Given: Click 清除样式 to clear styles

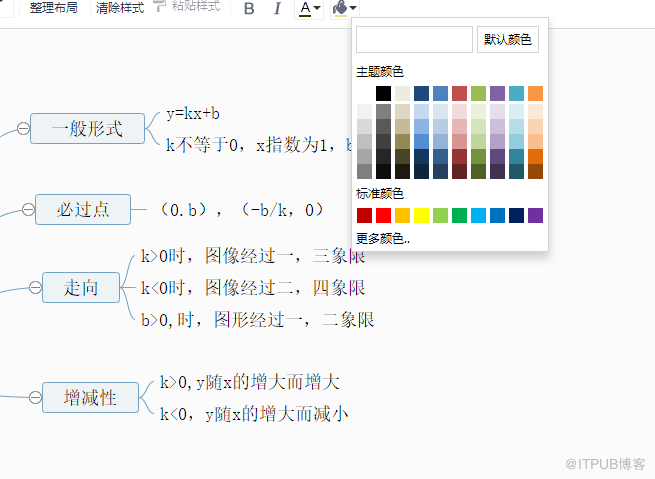Looking at the screenshot, I should [x=120, y=7].
